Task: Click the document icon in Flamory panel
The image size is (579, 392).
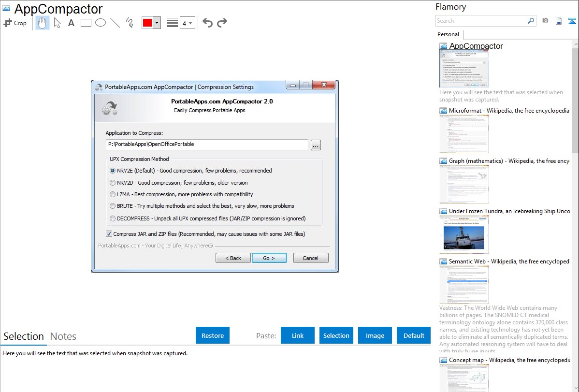Action: pos(559,21)
